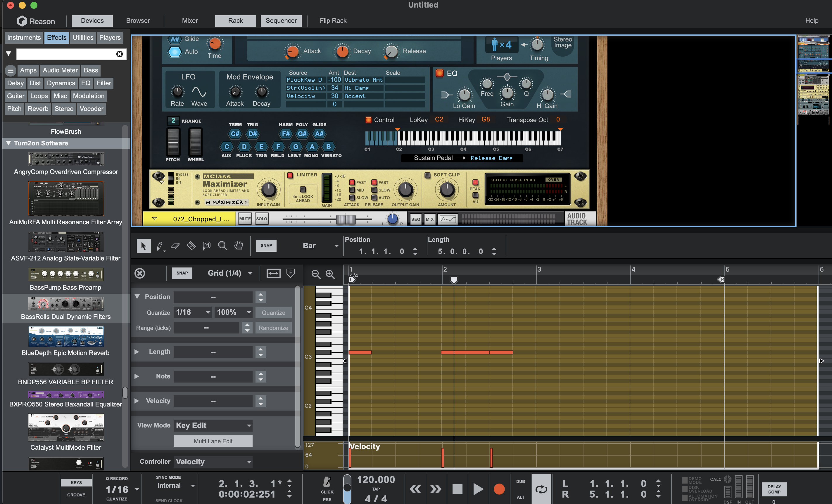This screenshot has height=504, width=832.
Task: Open the Browser panel
Action: [x=138, y=20]
